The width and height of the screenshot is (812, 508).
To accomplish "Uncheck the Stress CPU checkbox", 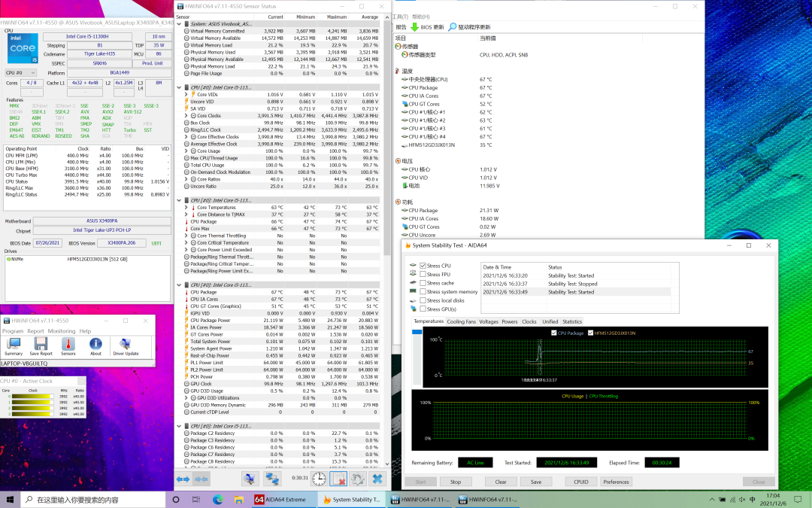I will [423, 266].
